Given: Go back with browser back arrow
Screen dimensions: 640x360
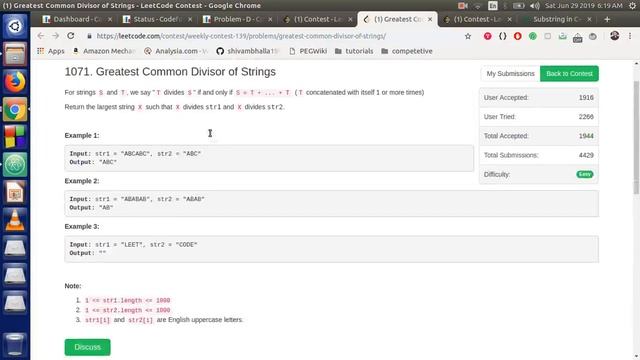Looking at the screenshot, I should click(40, 36).
